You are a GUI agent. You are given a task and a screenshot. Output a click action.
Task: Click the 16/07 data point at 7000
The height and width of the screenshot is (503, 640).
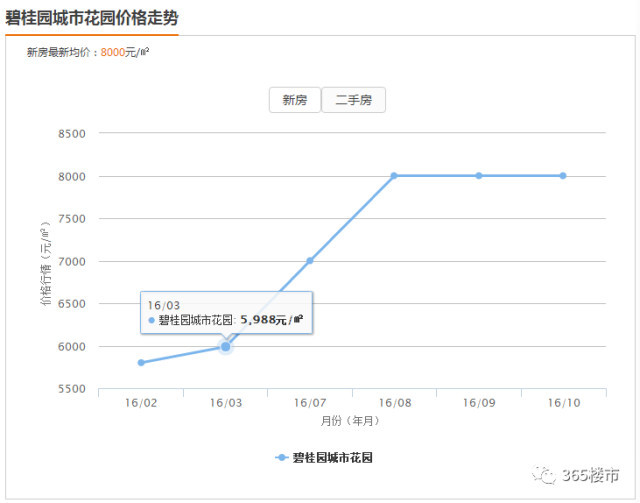(310, 260)
